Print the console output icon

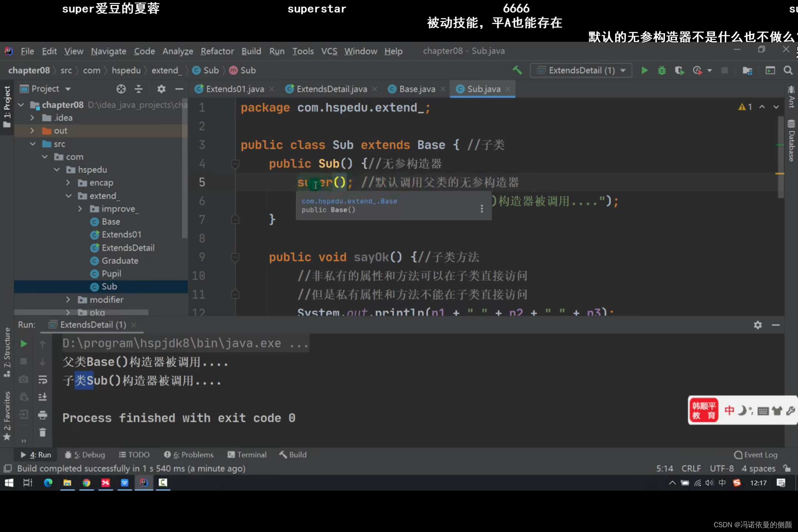pyautogui.click(x=42, y=415)
